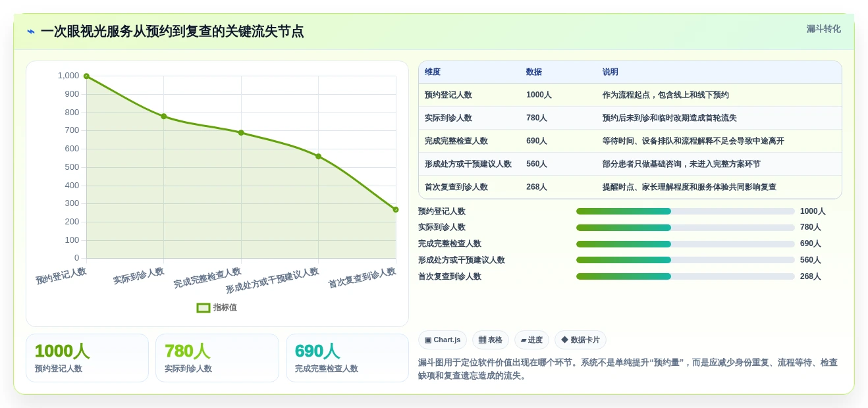Click the 漏斗转化 tag label
The image size is (868, 408).
[x=823, y=29]
